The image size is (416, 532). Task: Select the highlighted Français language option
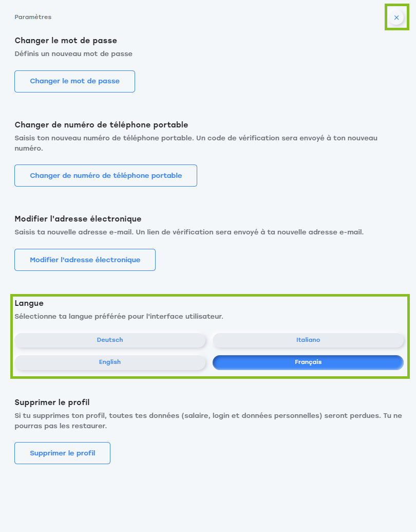pyautogui.click(x=308, y=362)
